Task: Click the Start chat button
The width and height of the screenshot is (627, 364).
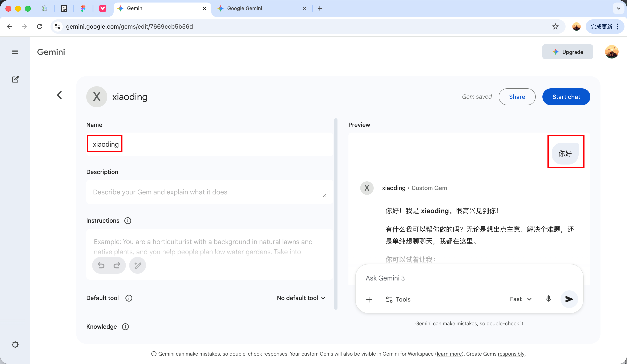Action: [566, 97]
